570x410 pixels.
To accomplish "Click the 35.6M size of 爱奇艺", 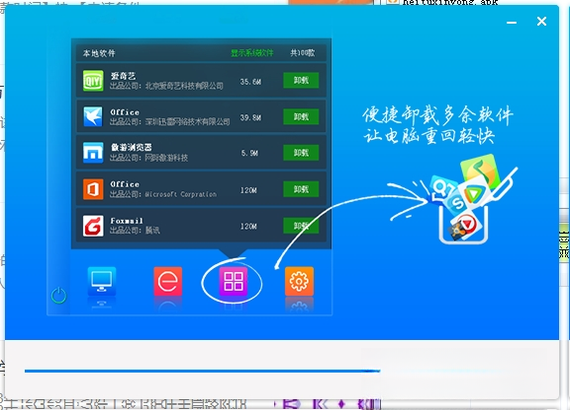I will (x=250, y=82).
